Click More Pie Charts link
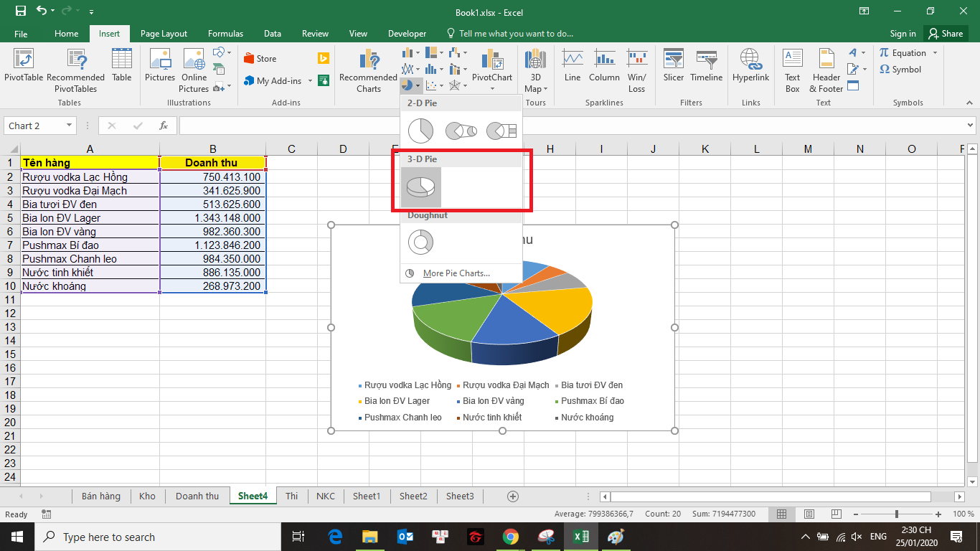This screenshot has width=980, height=551. tap(456, 273)
